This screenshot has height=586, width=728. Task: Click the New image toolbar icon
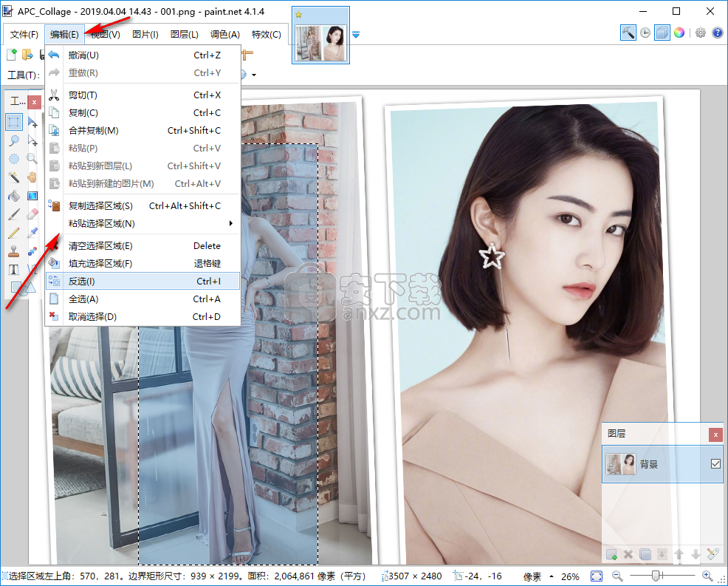[12, 55]
